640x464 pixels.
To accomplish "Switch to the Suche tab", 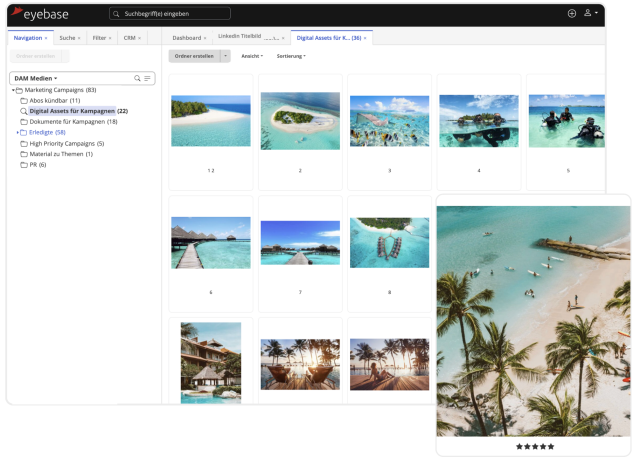I will tap(68, 38).
